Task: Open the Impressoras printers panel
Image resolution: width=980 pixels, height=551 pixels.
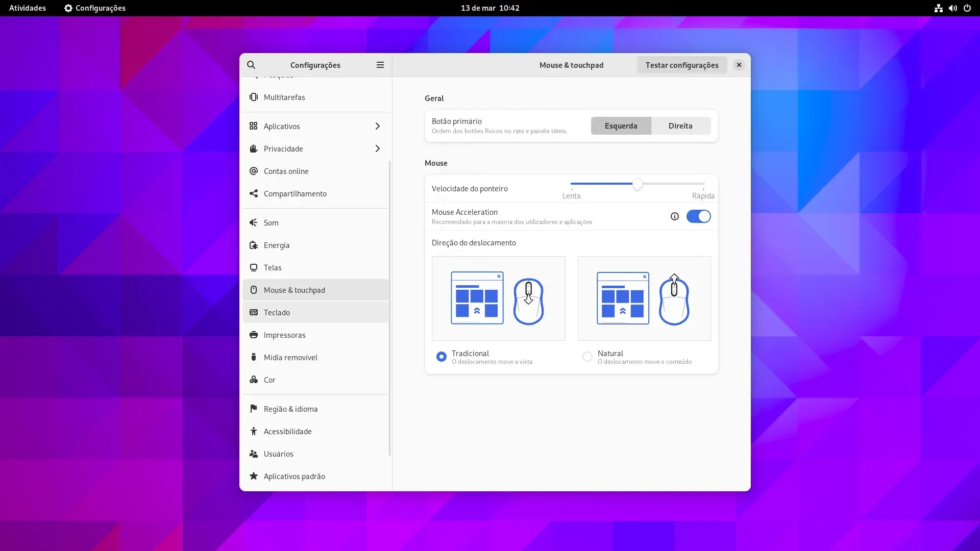Action: click(315, 335)
